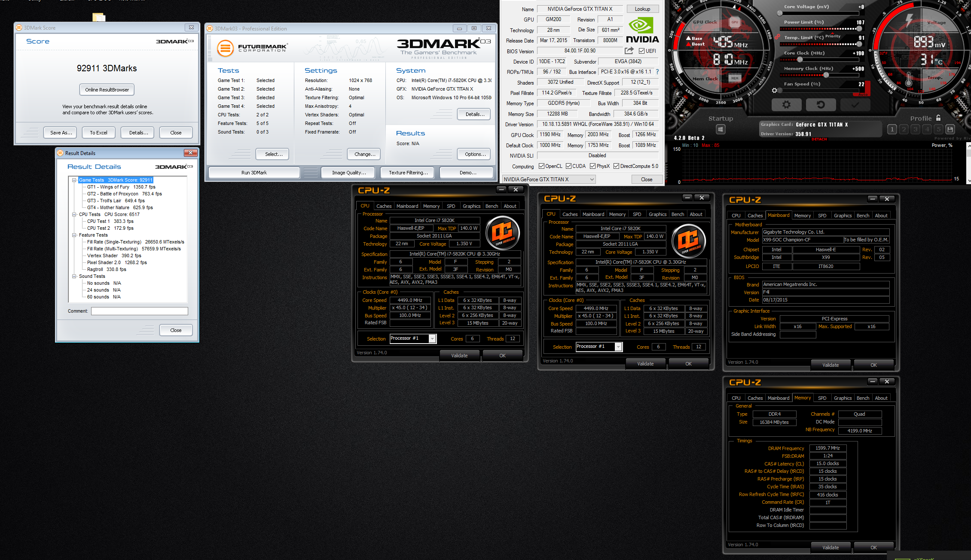Click the thermometer icon on temperature gauge
Screen dimensions: 971x560
(x=908, y=79)
